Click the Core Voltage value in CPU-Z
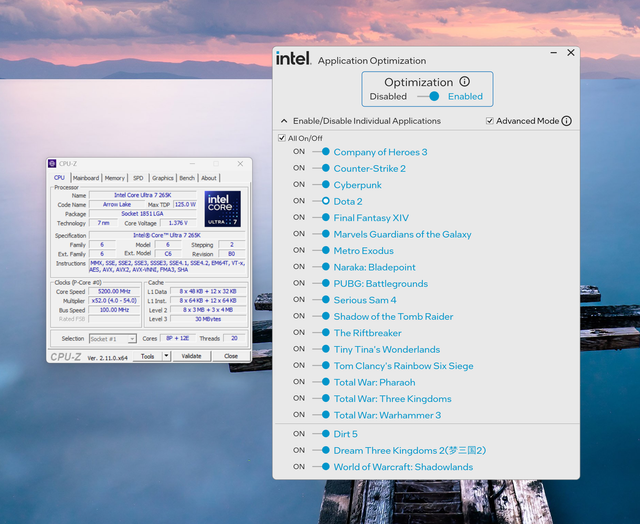 (x=178, y=223)
